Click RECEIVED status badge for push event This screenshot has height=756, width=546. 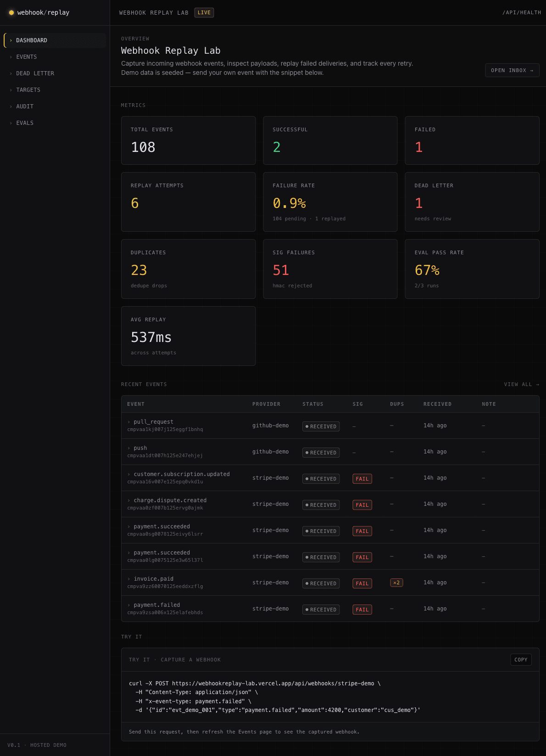(321, 453)
